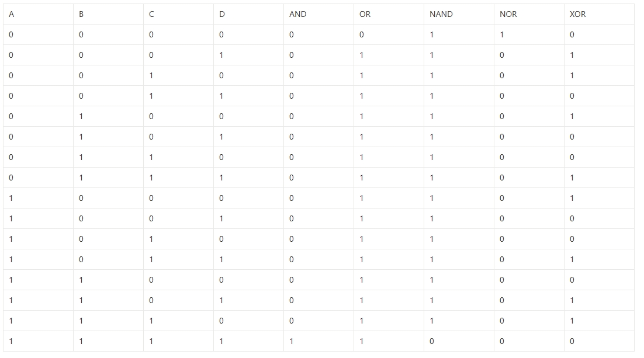This screenshot has width=644, height=358.
Task: Select the NAND result for inputs 1010
Action: click(x=432, y=239)
